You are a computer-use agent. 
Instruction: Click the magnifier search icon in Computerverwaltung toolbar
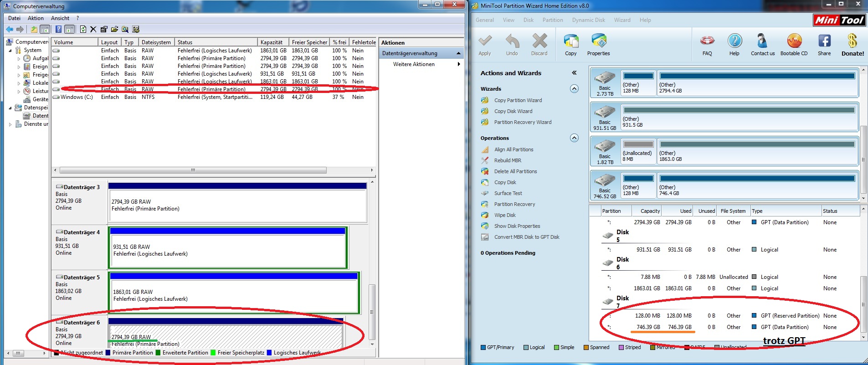[x=125, y=29]
